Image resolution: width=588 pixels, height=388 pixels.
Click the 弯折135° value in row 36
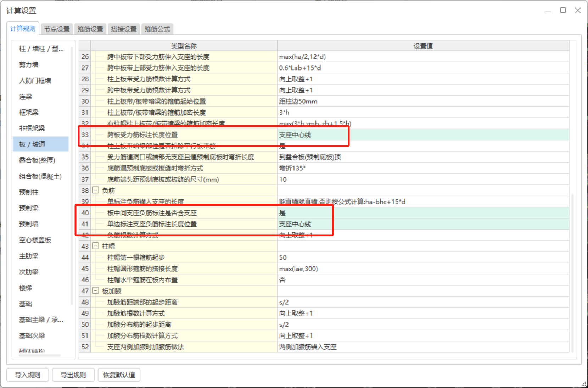click(423, 168)
